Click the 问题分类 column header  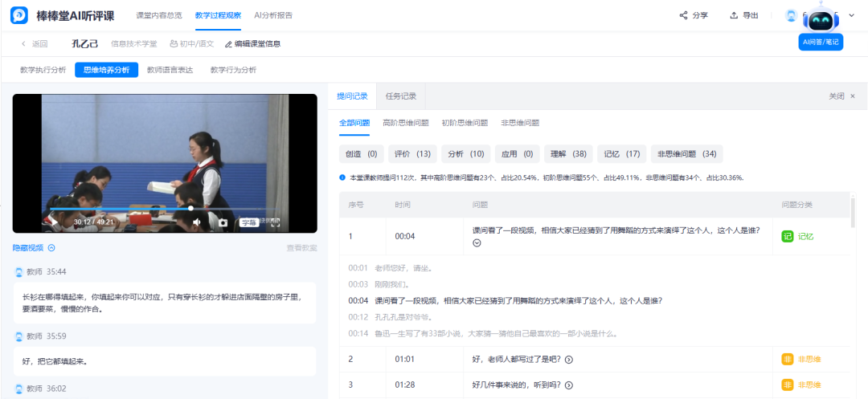[796, 205]
